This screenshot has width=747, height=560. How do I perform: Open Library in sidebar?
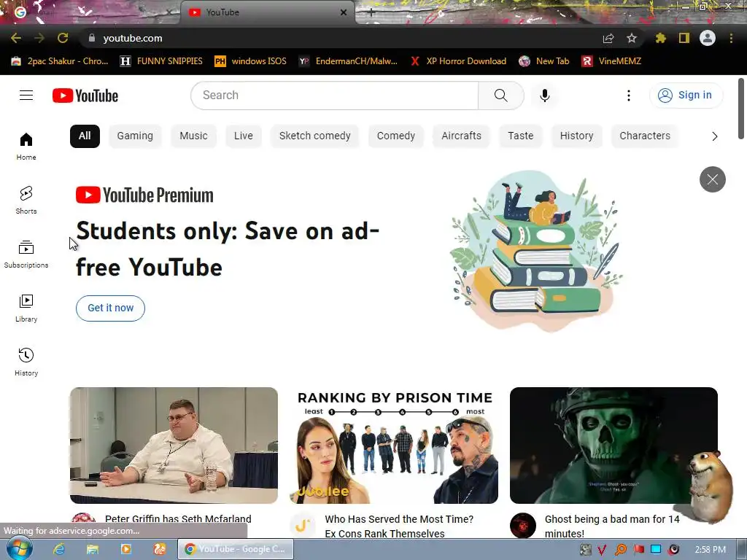[x=26, y=308]
